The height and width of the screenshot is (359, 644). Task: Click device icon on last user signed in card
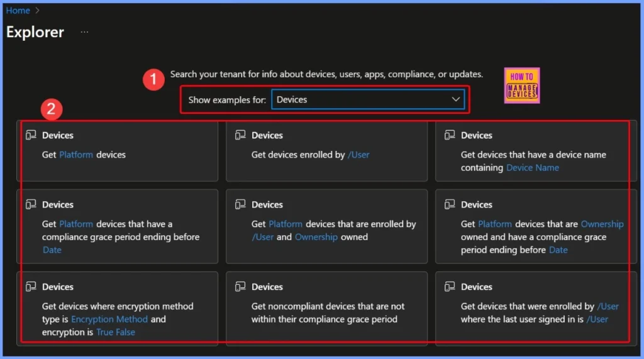(x=450, y=286)
